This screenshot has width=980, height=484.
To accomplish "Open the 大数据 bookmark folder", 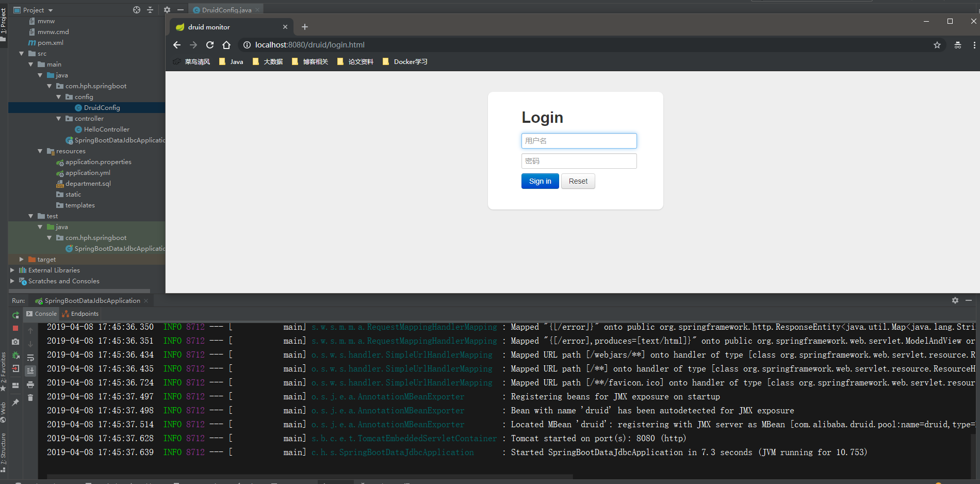I will pyautogui.click(x=268, y=61).
